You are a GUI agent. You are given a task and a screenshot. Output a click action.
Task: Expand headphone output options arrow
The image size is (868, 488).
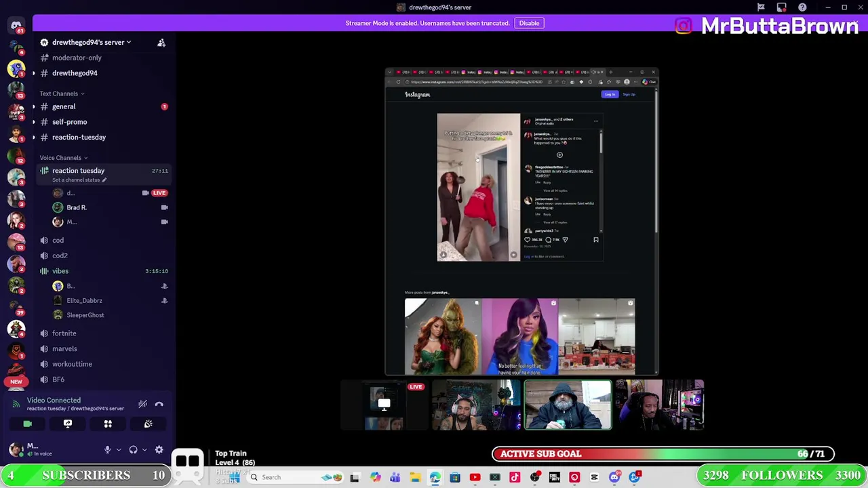(144, 449)
